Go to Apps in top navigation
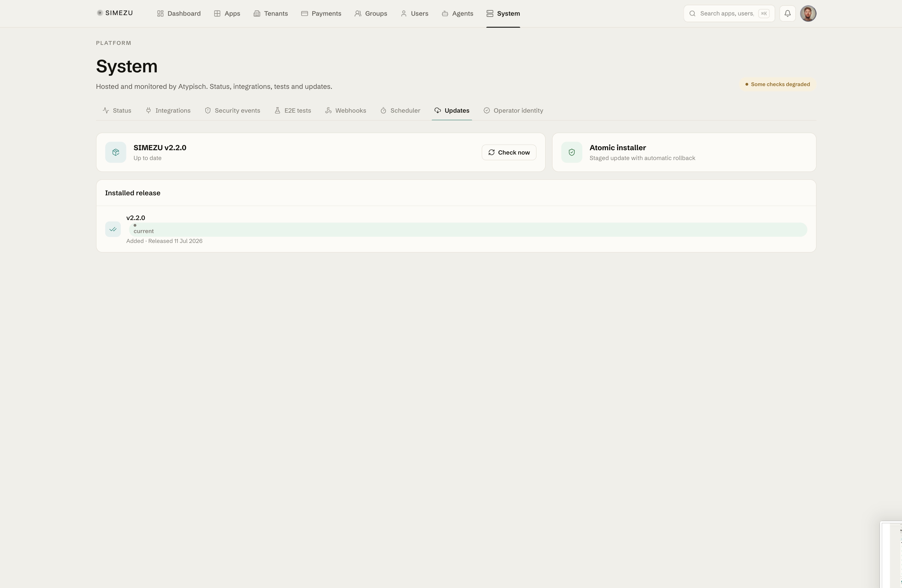Image resolution: width=902 pixels, height=588 pixels. coord(227,14)
